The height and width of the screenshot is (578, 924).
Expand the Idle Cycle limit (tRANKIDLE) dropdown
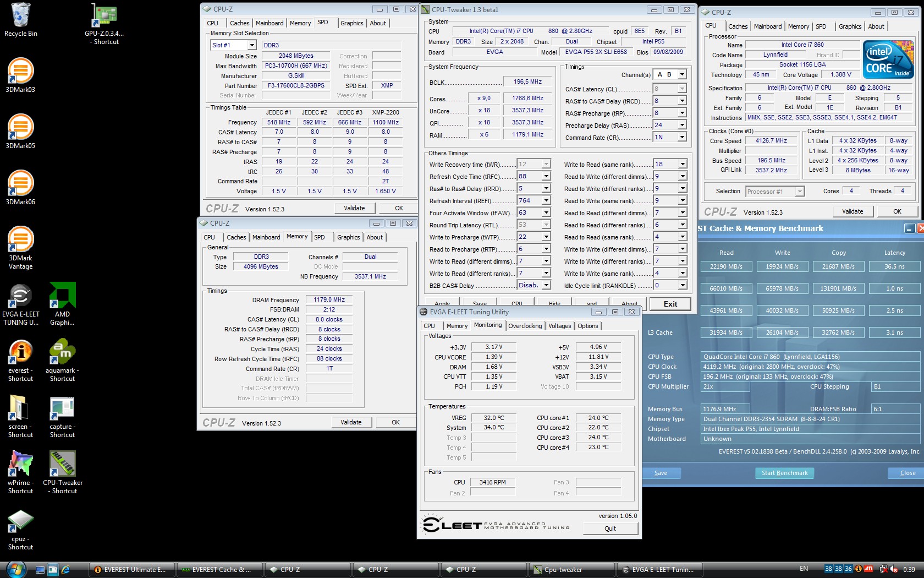click(x=682, y=285)
